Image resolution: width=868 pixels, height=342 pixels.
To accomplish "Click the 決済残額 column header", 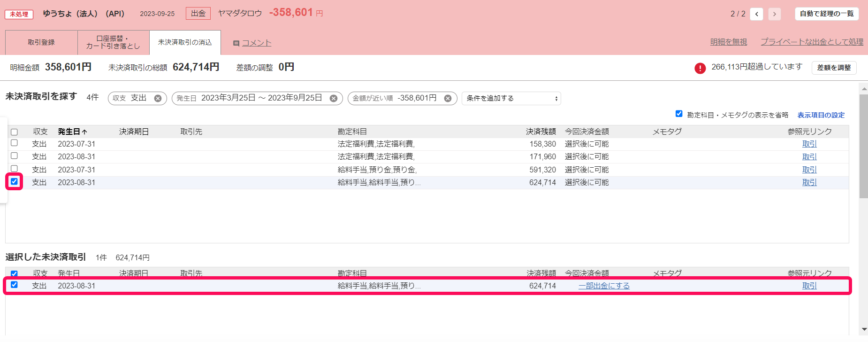I will pyautogui.click(x=541, y=132).
